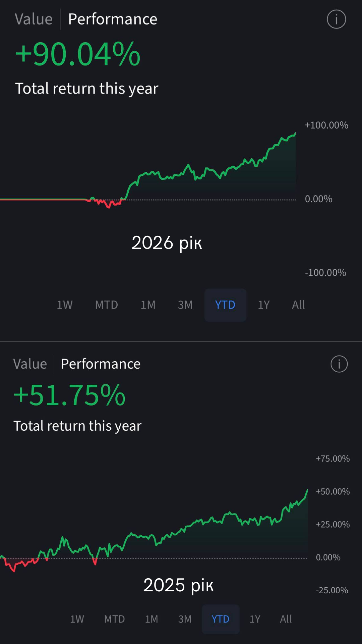This screenshot has height=644, width=362.
Task: Select the 3M range on the 2026 chart
Action: point(185,305)
